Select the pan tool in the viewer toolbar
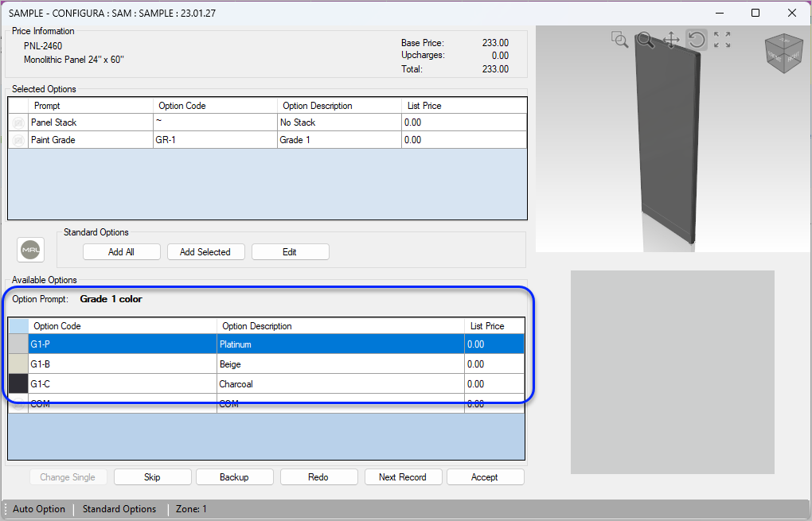 click(670, 40)
